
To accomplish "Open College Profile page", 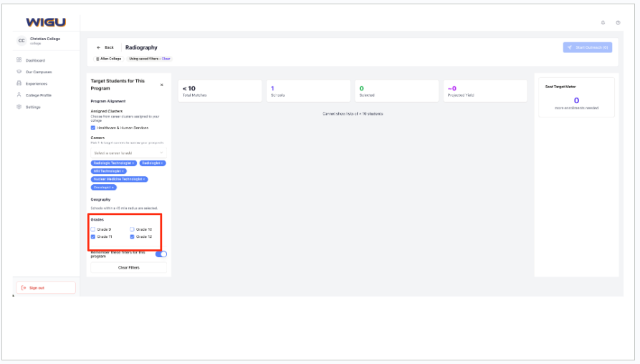I will (x=39, y=95).
